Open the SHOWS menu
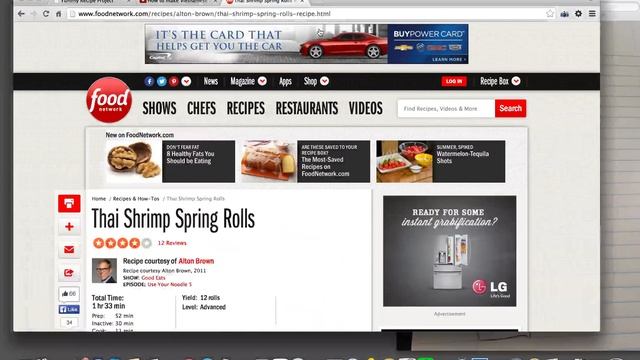Viewport: 640px width, 360px height. (160, 108)
